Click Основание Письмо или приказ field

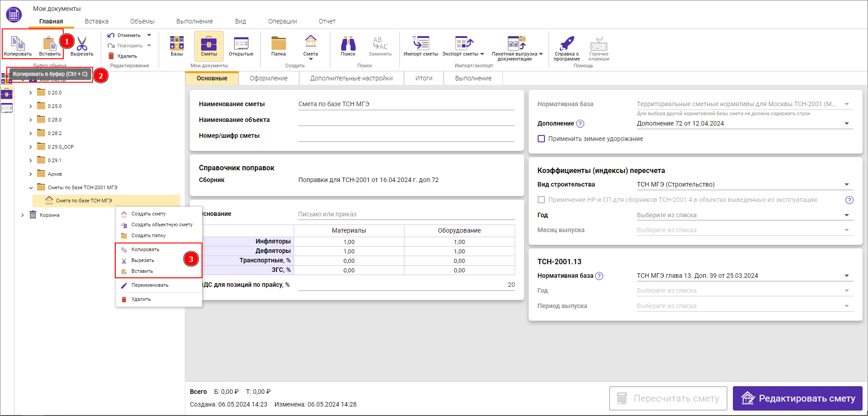point(406,214)
